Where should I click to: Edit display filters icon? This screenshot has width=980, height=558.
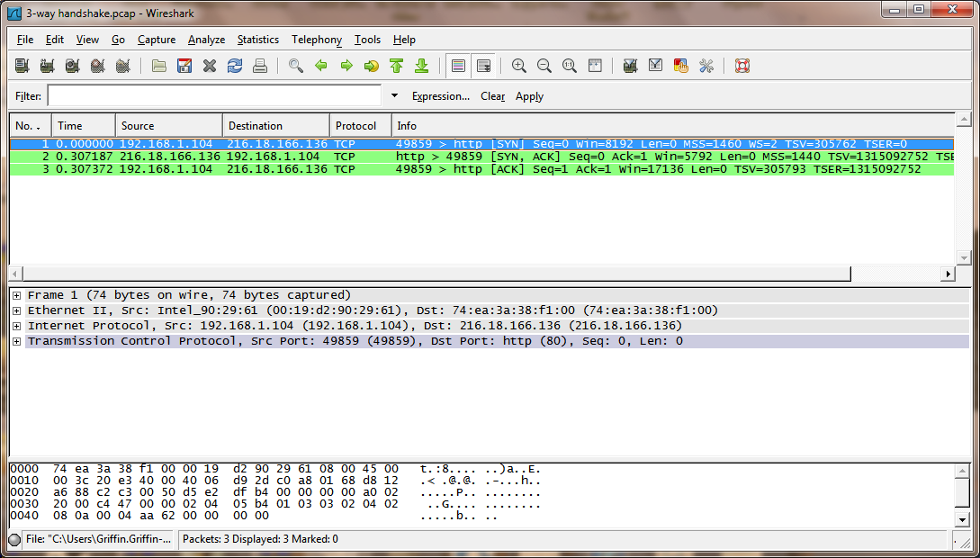click(655, 66)
